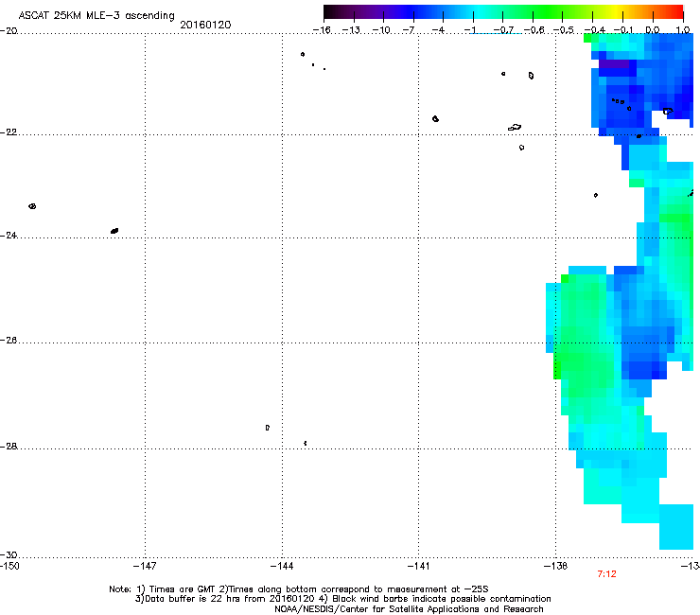Click the latitude axis label "-30"
The width and height of the screenshot is (700, 615).
pos(9,554)
